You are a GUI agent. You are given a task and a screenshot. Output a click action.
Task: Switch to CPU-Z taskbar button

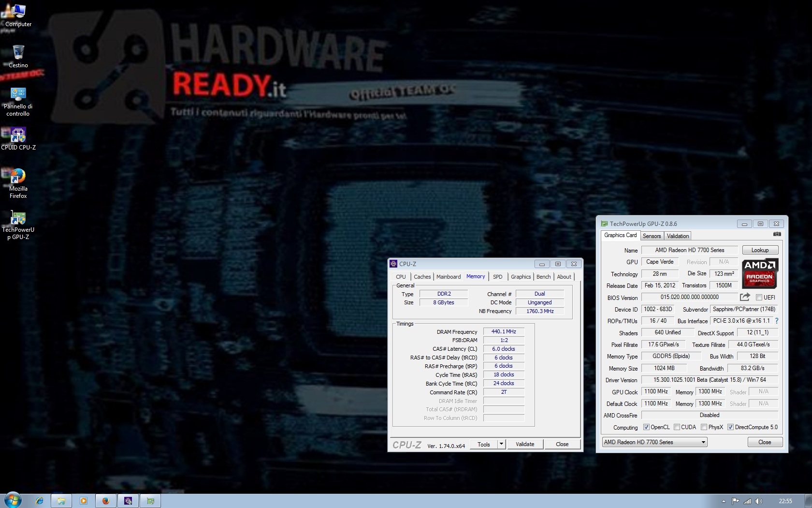[x=128, y=501]
